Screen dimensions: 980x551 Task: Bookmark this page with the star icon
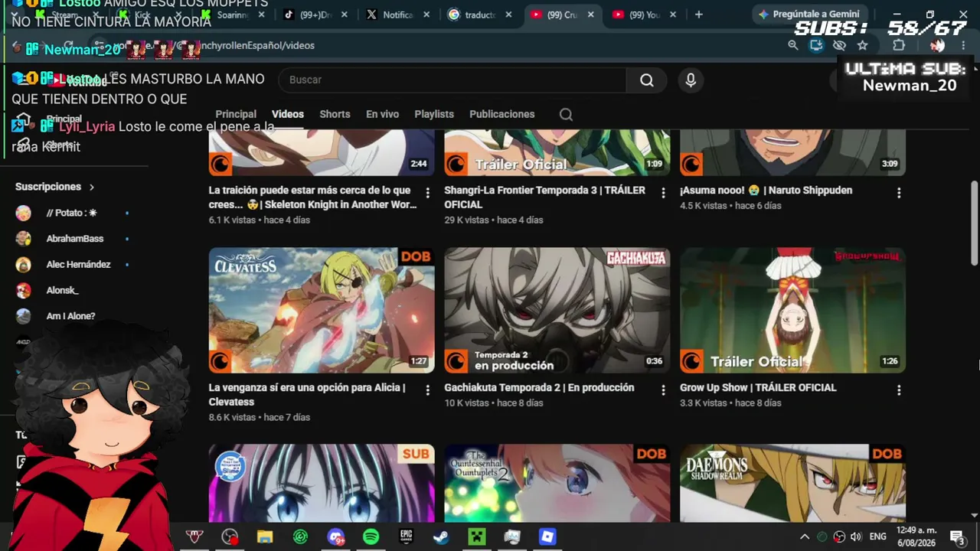click(x=862, y=45)
